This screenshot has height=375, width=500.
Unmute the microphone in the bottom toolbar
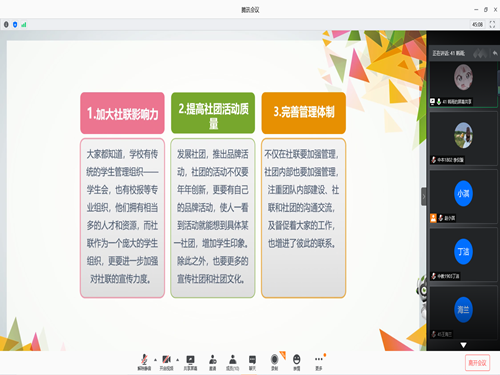click(x=144, y=362)
